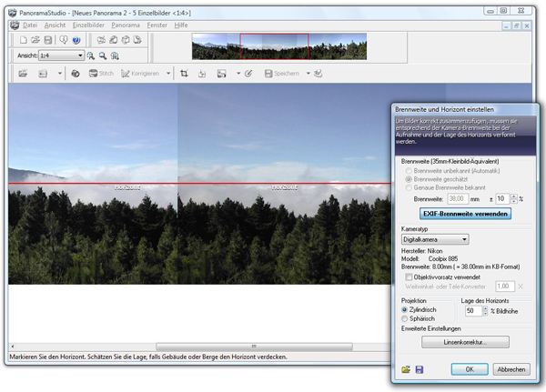Click the blue save icon in dialog
The height and width of the screenshot is (392, 546).
[419, 369]
